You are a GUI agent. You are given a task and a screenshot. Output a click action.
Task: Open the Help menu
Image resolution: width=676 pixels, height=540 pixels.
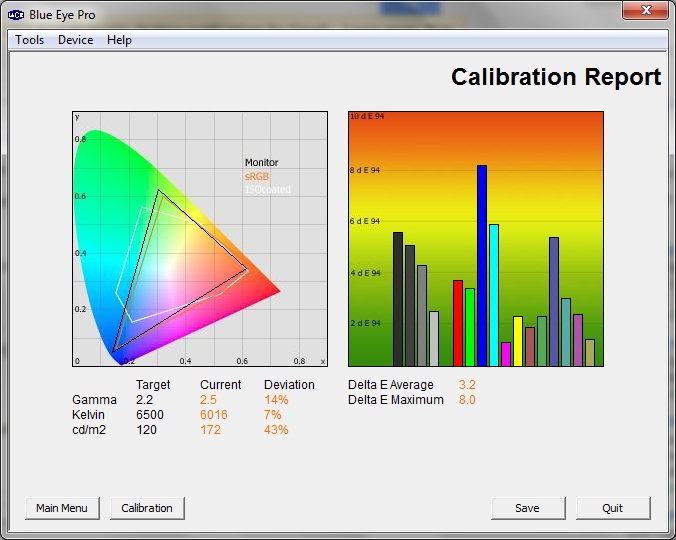coord(119,40)
